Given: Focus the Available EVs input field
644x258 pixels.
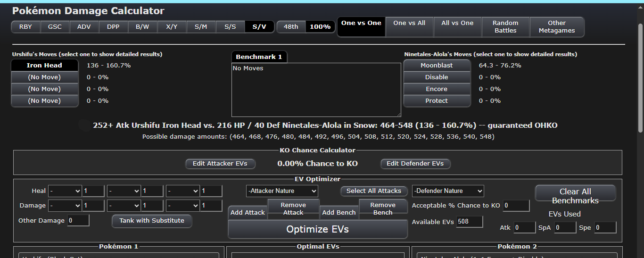Looking at the screenshot, I should click(x=469, y=222).
